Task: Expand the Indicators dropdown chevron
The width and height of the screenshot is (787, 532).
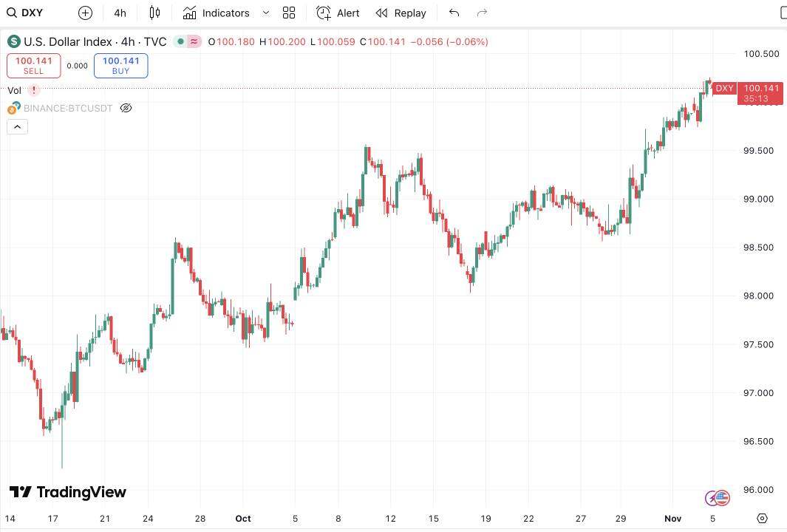Action: [265, 13]
